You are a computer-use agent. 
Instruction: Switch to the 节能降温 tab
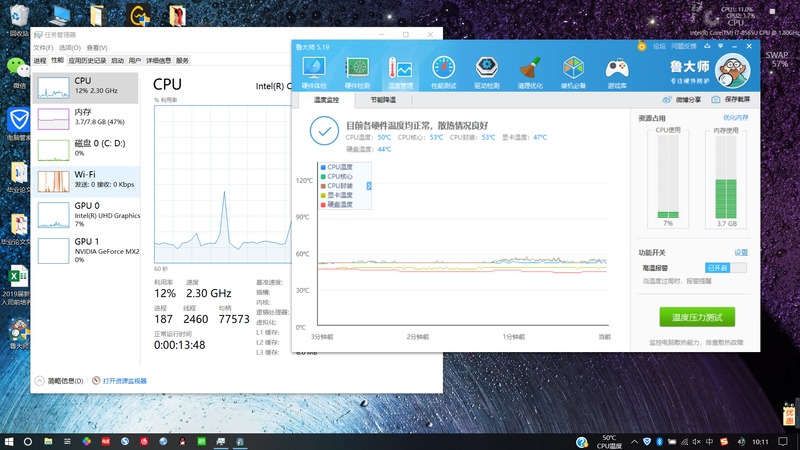coord(383,100)
